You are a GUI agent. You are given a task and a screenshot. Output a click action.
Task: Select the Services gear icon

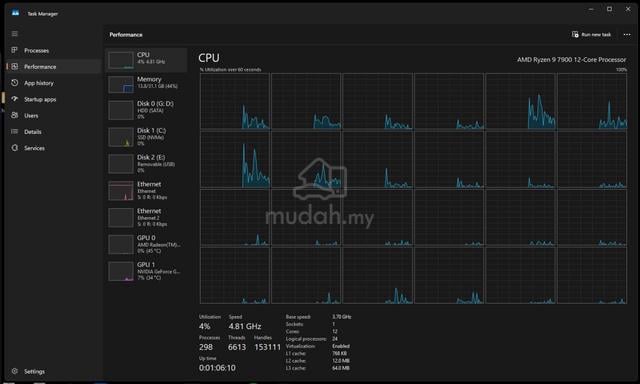[x=15, y=148]
